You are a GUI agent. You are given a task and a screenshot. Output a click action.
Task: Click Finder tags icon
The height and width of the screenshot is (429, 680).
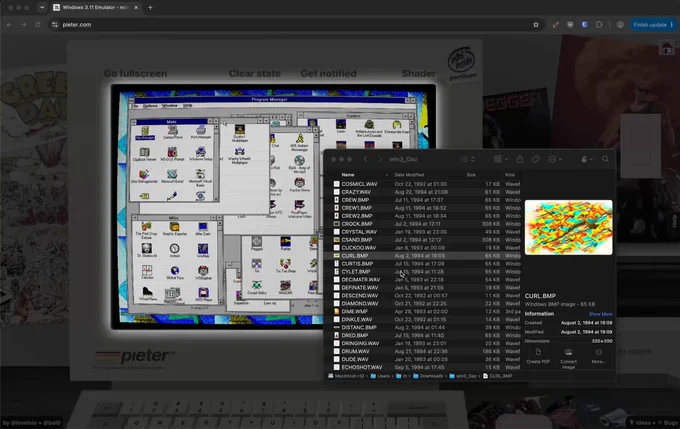click(x=536, y=159)
